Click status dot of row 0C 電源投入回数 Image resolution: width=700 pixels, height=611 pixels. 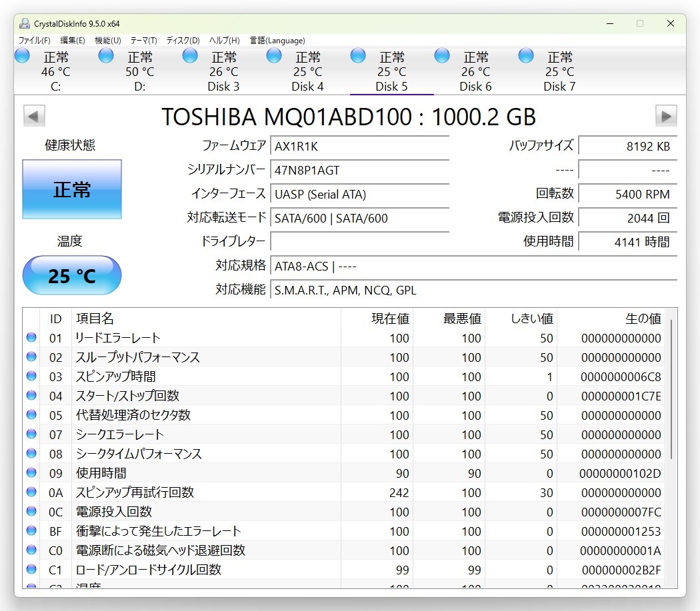coord(31,510)
